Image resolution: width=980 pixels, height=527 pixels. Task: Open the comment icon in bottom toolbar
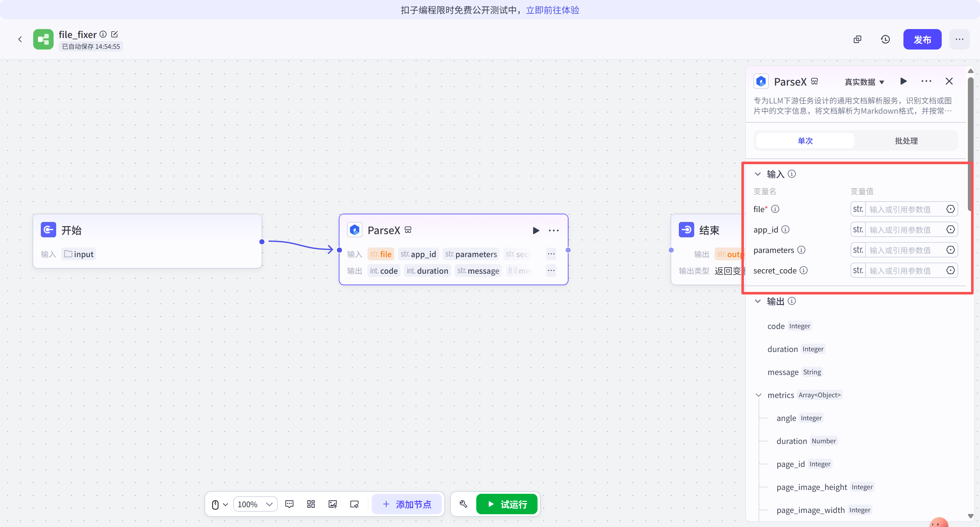pos(289,504)
